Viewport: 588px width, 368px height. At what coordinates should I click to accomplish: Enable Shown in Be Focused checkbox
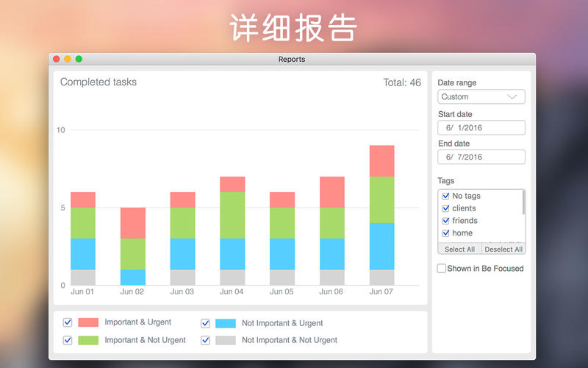pos(442,269)
